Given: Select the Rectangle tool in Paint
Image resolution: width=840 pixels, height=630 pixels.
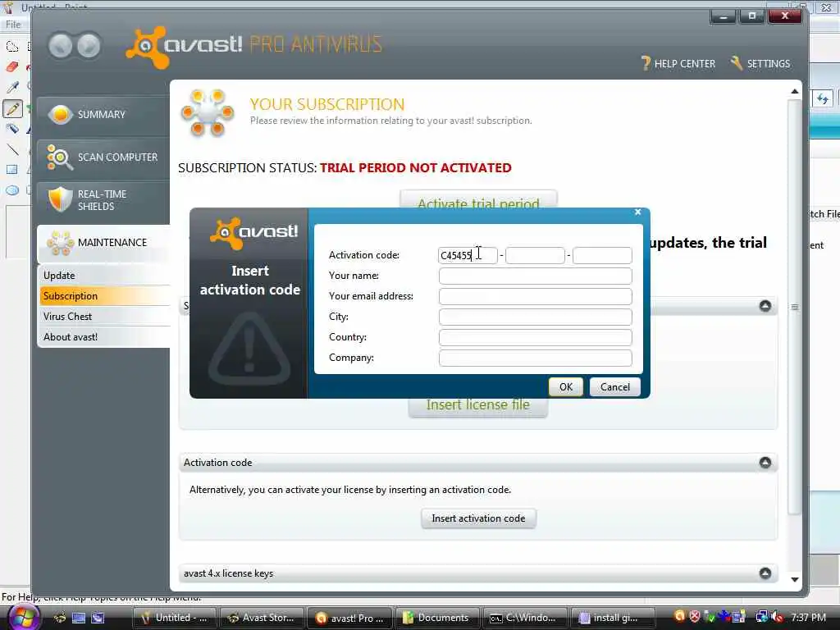Looking at the screenshot, I should 12,170.
